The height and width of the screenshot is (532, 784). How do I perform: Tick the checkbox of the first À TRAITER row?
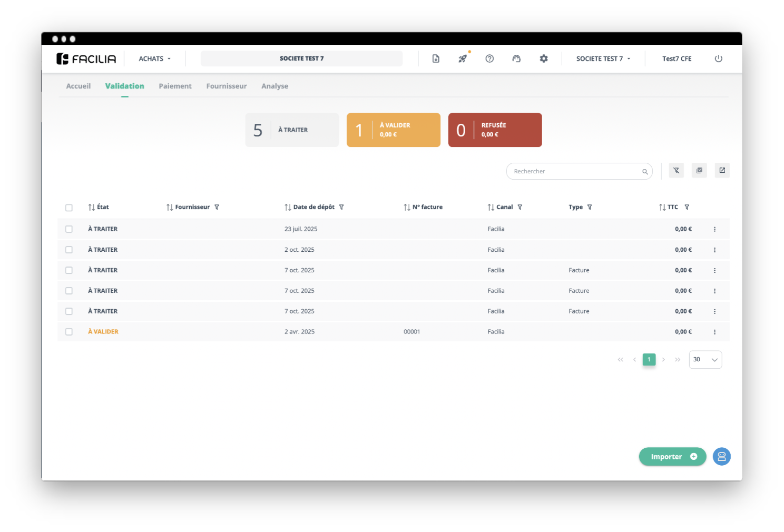[69, 229]
